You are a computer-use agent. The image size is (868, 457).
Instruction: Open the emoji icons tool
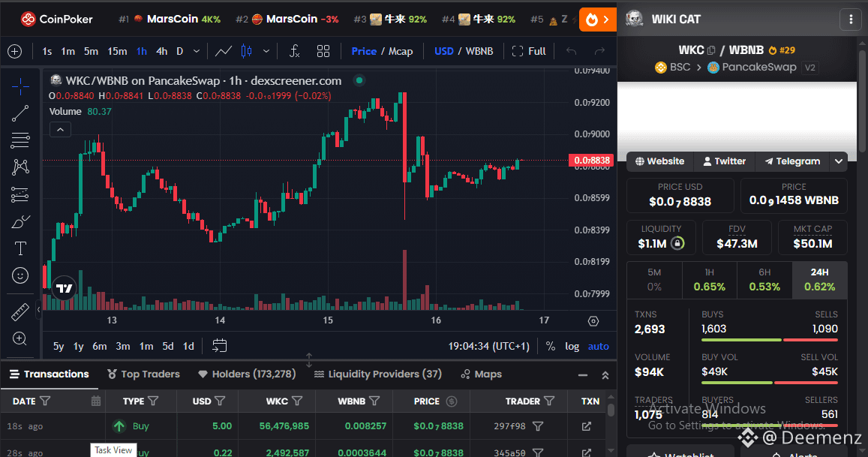20,275
